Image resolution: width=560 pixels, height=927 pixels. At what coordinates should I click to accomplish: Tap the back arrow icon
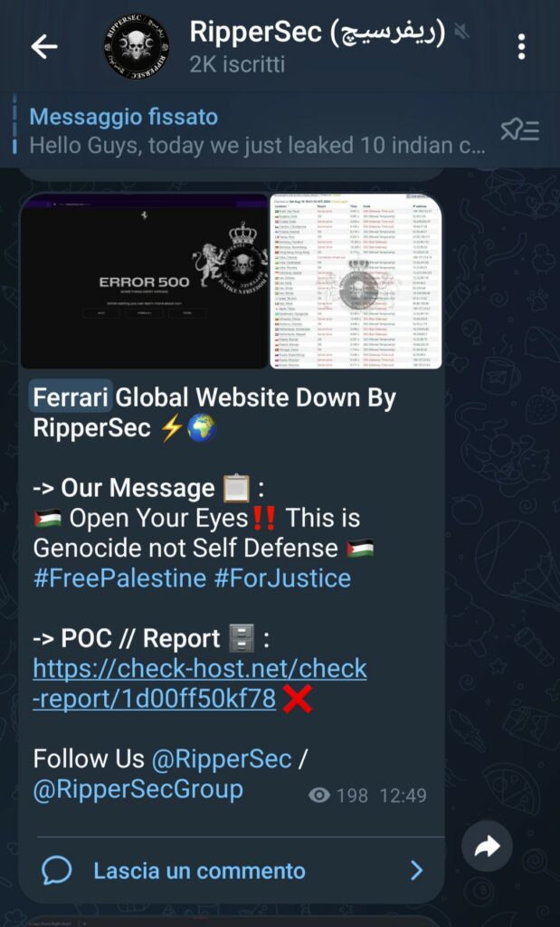click(44, 46)
